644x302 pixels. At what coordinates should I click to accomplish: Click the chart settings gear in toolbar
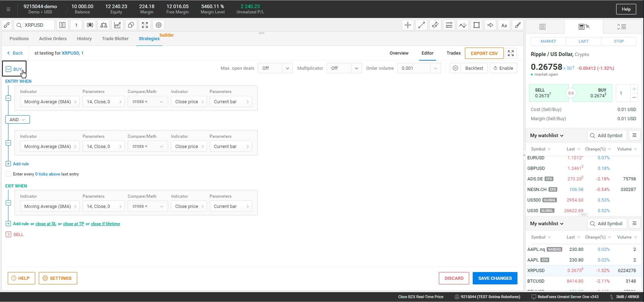tap(159, 25)
